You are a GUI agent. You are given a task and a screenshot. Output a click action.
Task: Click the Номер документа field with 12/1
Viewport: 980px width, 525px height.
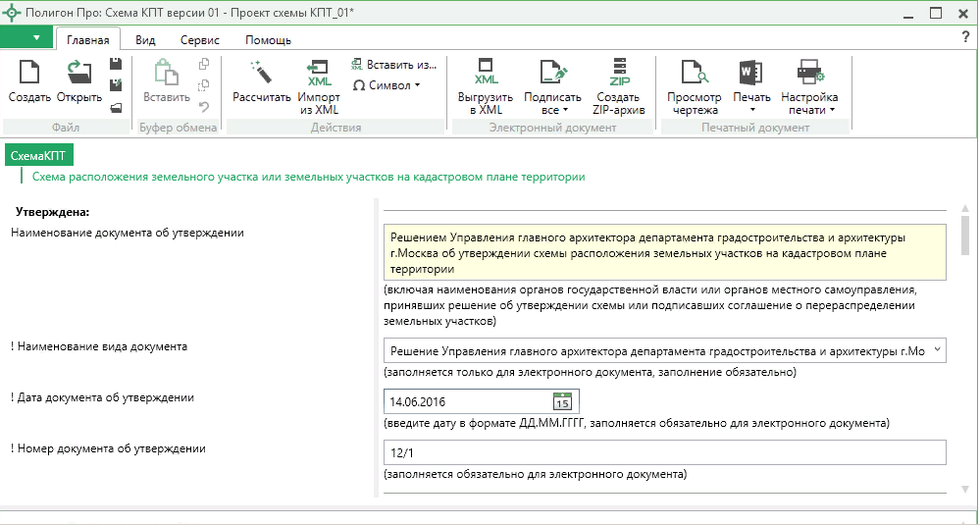click(x=663, y=451)
